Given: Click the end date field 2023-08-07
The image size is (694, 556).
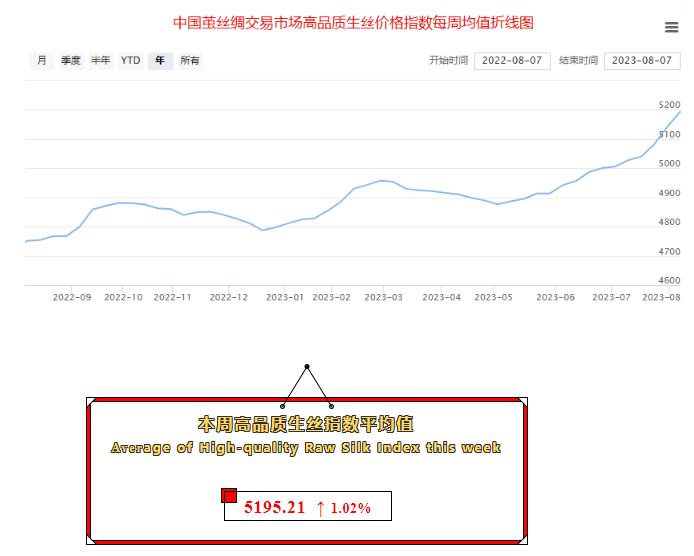Looking at the screenshot, I should pyautogui.click(x=642, y=61).
